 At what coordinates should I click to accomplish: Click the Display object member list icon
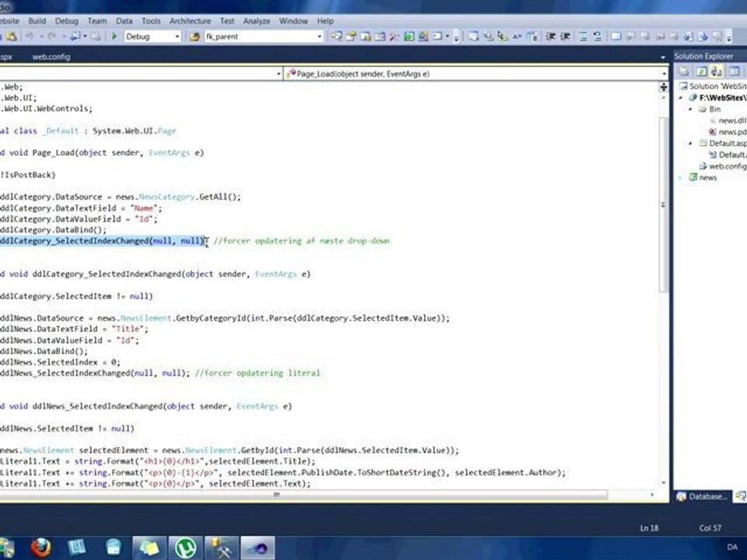point(474,37)
